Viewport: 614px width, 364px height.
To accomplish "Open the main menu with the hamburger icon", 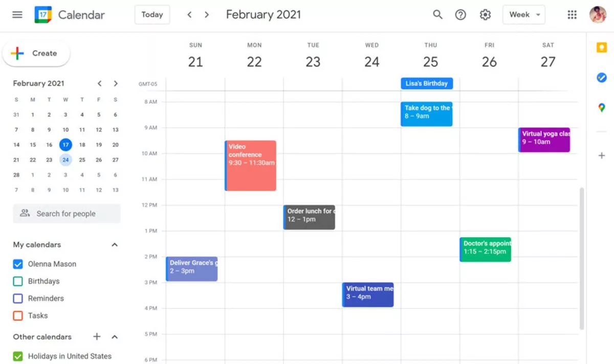I will [x=17, y=15].
